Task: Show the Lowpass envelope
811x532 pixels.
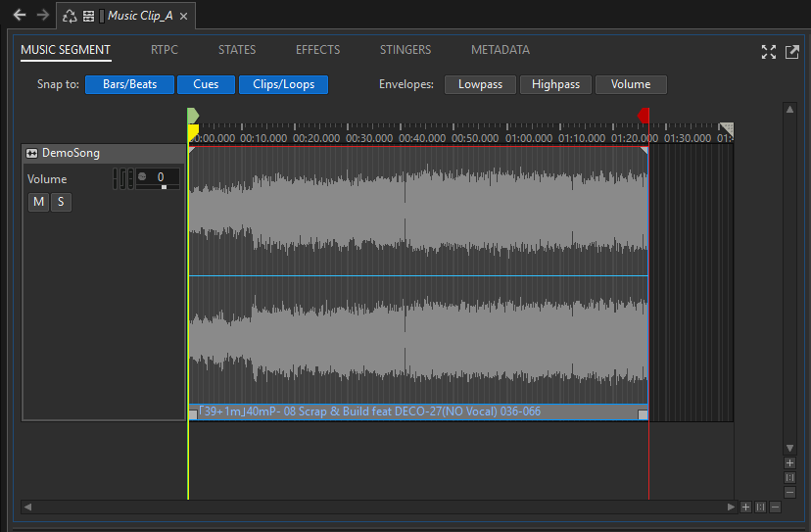Action: pyautogui.click(x=480, y=84)
